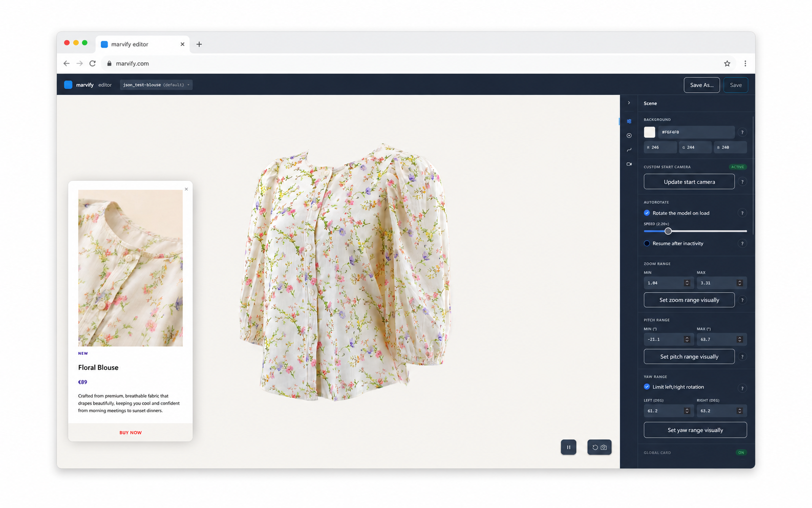Click the background hex color field

(x=696, y=132)
